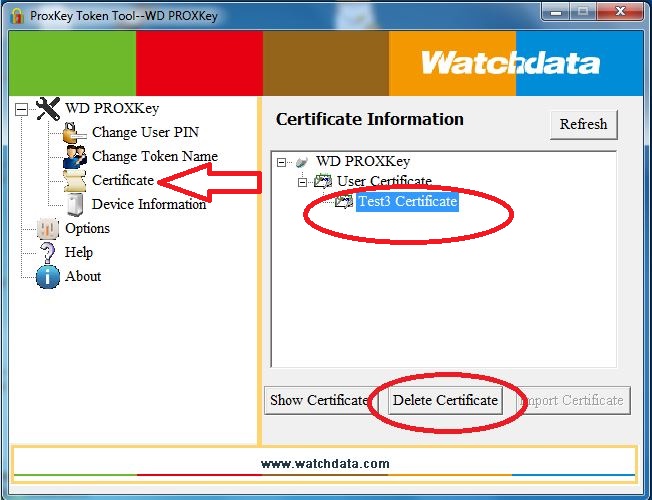The height and width of the screenshot is (500, 652).
Task: Click the Test3 Certificate icon
Action: point(344,202)
